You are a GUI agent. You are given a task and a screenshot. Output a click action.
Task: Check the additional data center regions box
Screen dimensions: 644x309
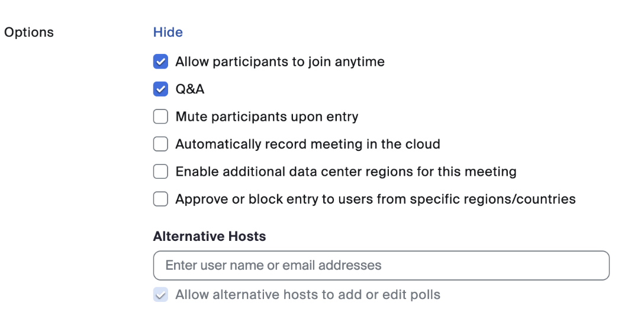[160, 172]
